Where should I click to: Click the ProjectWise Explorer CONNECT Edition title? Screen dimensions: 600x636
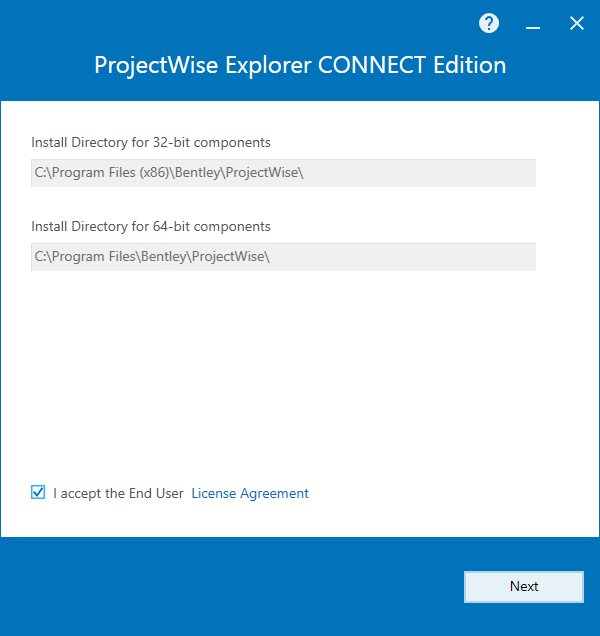click(x=300, y=65)
